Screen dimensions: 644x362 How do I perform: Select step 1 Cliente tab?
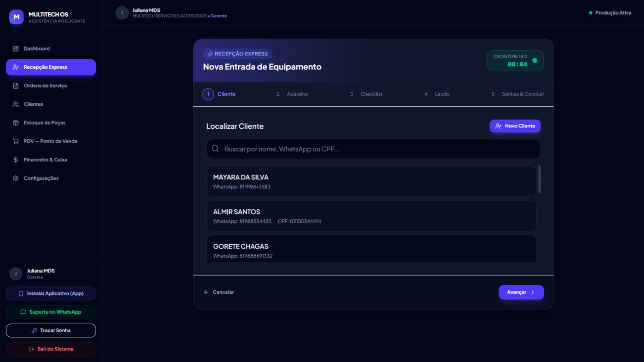[x=219, y=94]
